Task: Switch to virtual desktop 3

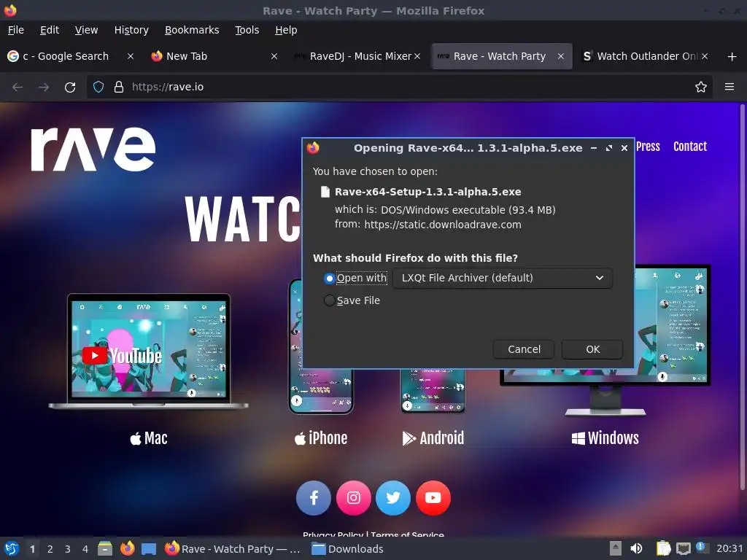Action: click(x=68, y=549)
